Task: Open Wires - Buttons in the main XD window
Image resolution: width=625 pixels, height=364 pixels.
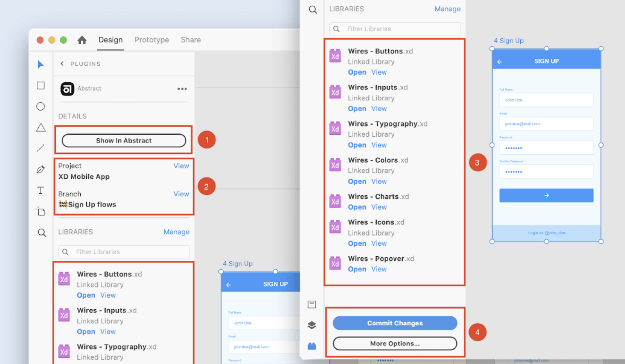Action: point(86,296)
